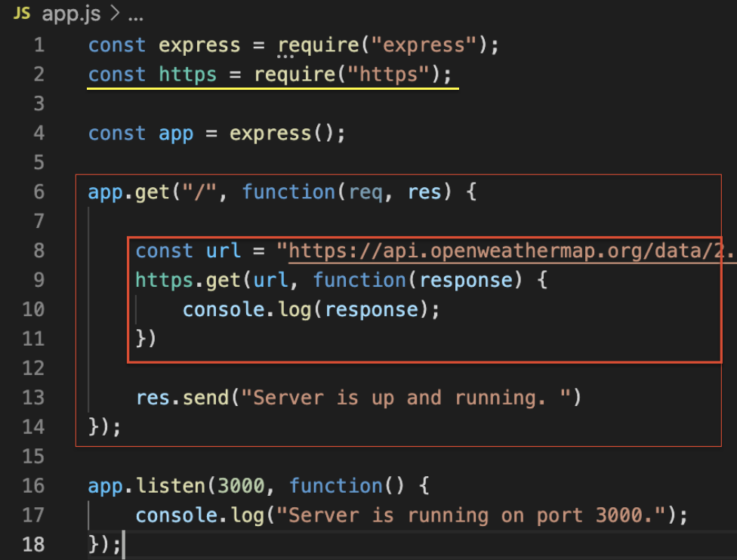Click the "https" string on line 2
This screenshot has width=737, height=560.
click(x=388, y=74)
